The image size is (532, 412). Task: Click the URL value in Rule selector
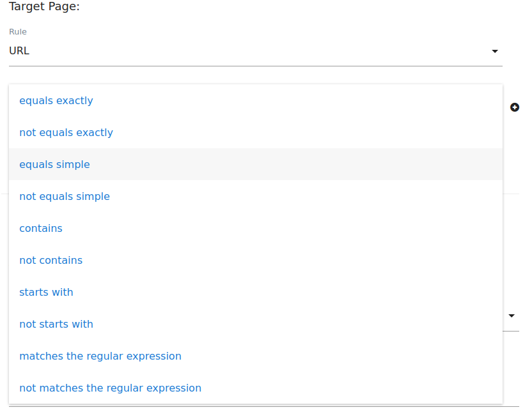(19, 51)
